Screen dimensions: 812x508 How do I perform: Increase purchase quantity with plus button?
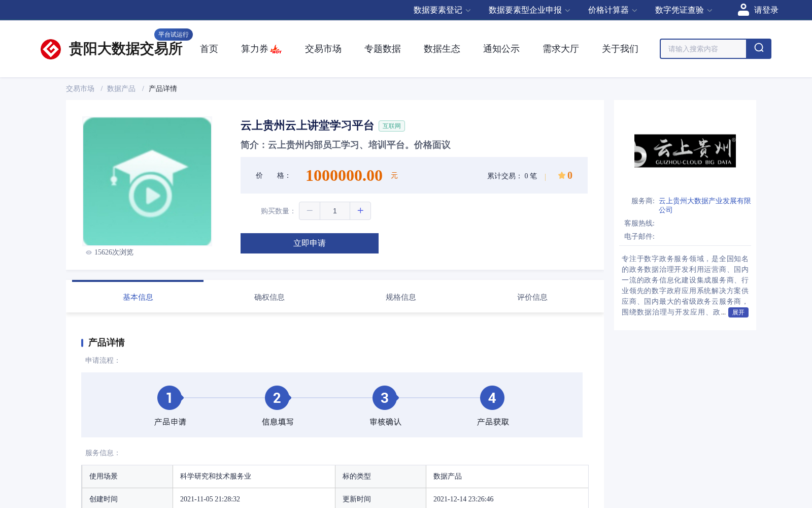coord(360,211)
